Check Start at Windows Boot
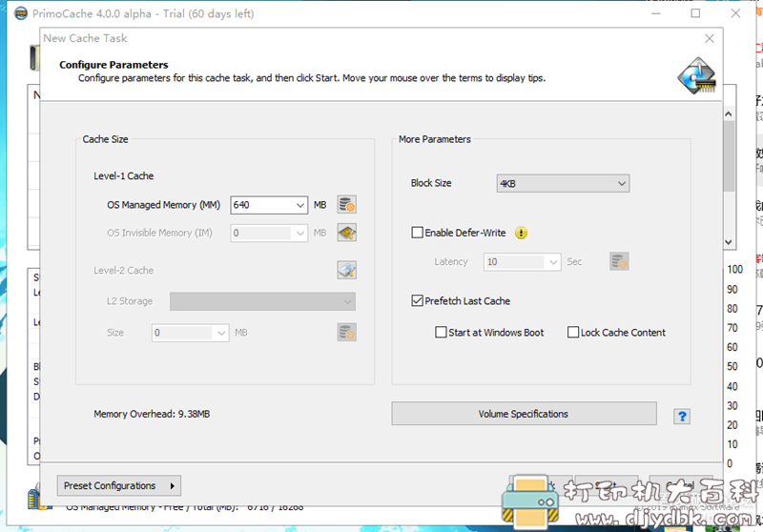763x532 pixels. (x=441, y=332)
